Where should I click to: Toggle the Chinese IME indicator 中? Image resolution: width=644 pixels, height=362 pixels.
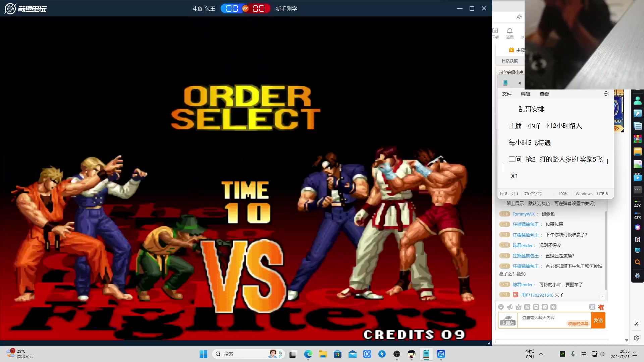584,354
